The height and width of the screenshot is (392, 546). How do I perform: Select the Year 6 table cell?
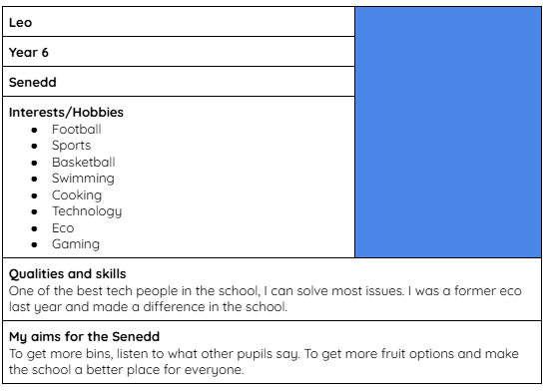[x=179, y=52]
